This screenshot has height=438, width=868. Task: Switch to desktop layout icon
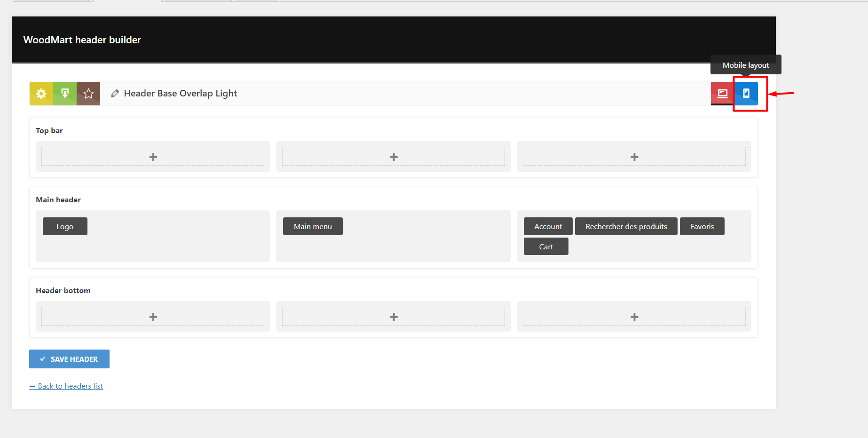[723, 94]
